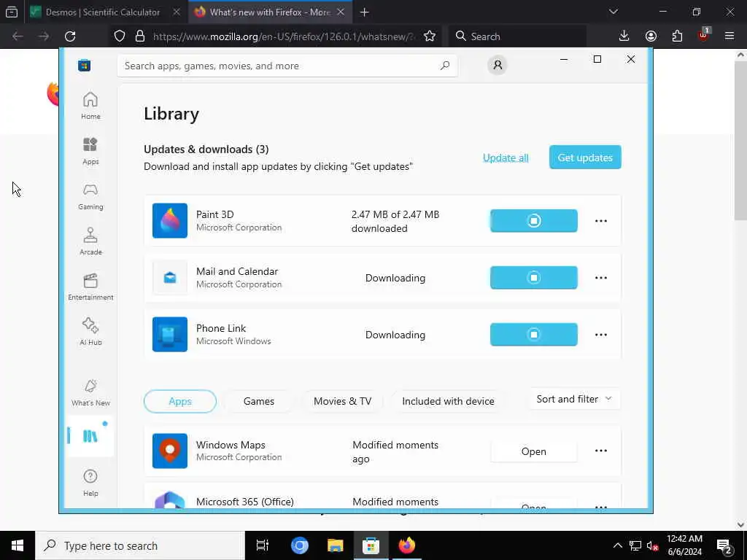Click the Microsoft 365 (Office) row title
This screenshot has width=747, height=560.
pos(245,502)
